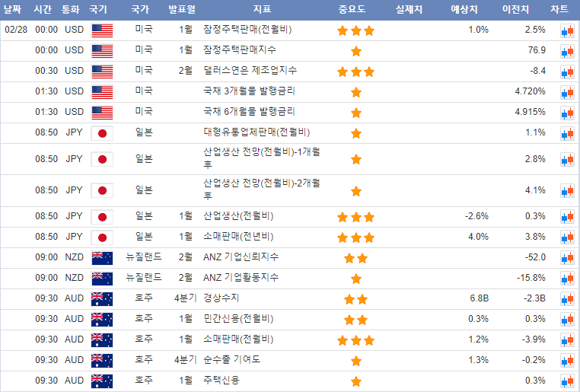Screen dimensions: 580x392
Task: Click the single star for 국채 6개월물 발행금리
Action: (355, 113)
